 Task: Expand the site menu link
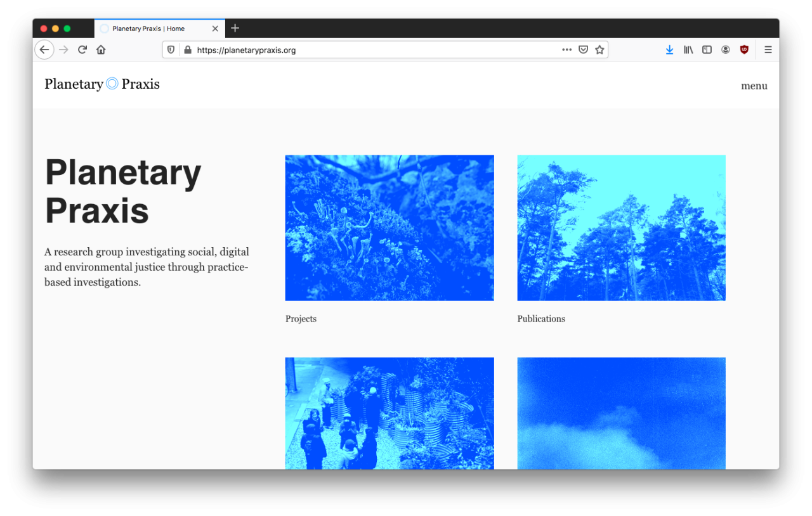click(x=754, y=86)
